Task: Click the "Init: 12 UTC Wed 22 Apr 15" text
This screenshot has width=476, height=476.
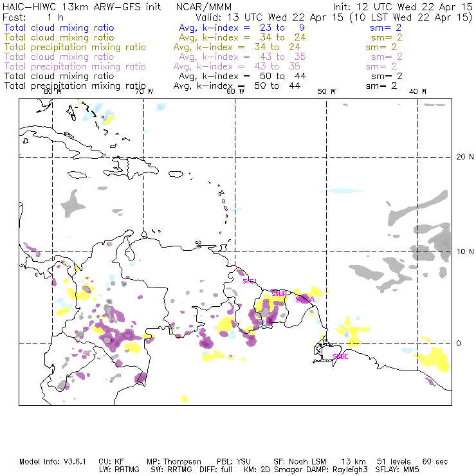Action: [403, 6]
